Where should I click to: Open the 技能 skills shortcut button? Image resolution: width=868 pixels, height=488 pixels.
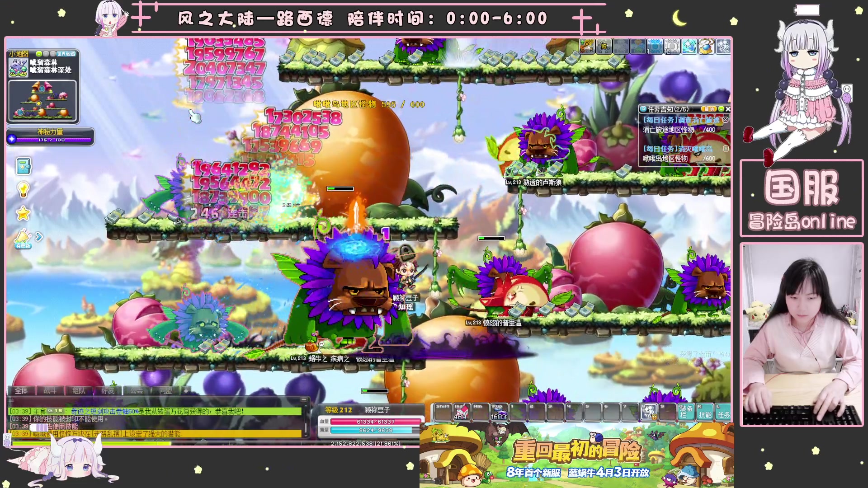point(705,412)
